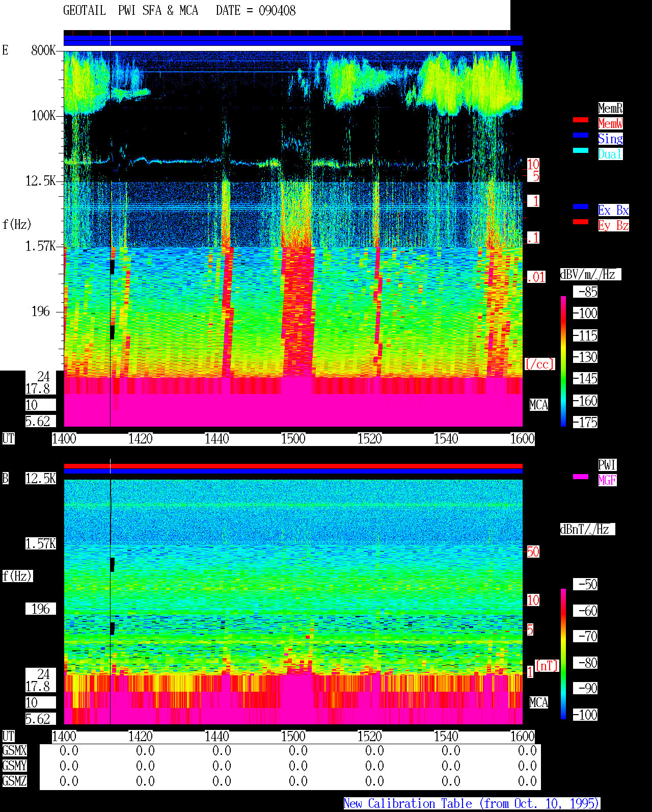Click the E-field MCA label
The image size is (652, 812).
tap(539, 405)
